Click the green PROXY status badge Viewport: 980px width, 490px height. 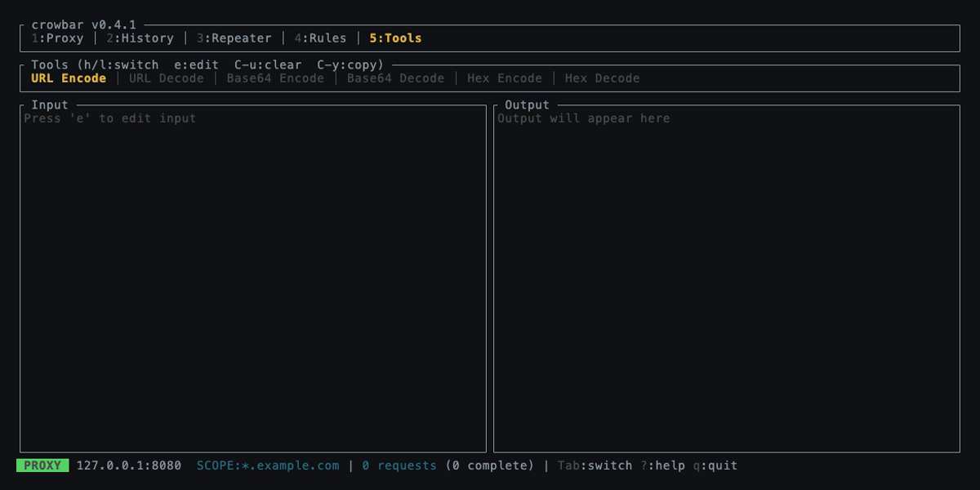[x=42, y=465]
